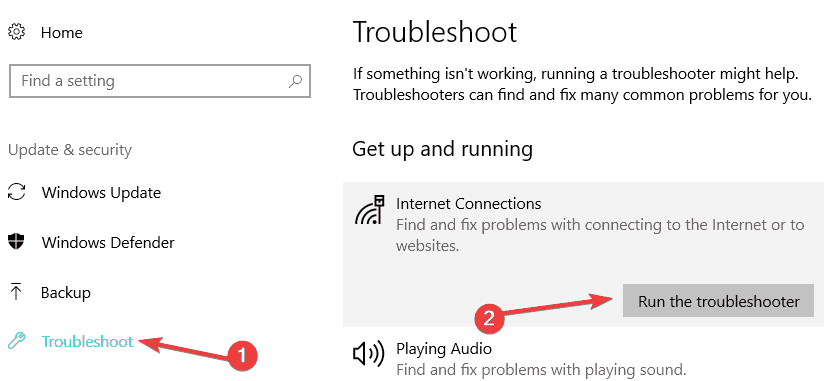Click the Windows Defender shield icon
The height and width of the screenshot is (381, 828).
coord(17,242)
